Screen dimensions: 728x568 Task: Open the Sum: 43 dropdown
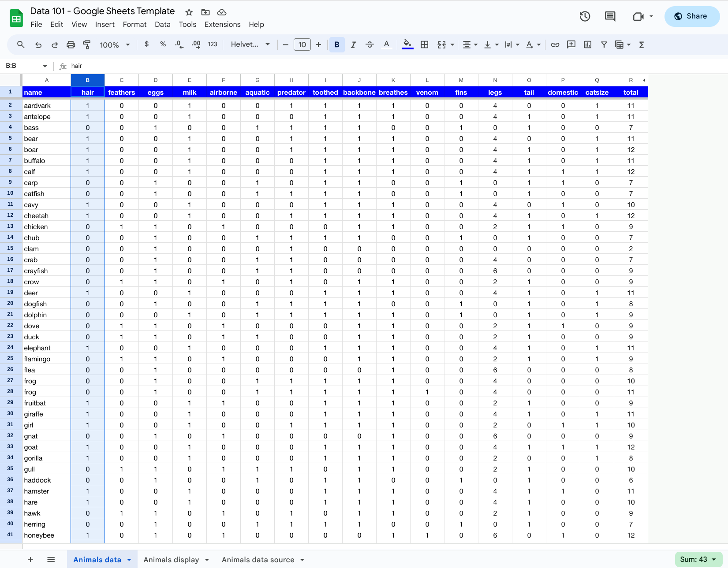(x=698, y=559)
